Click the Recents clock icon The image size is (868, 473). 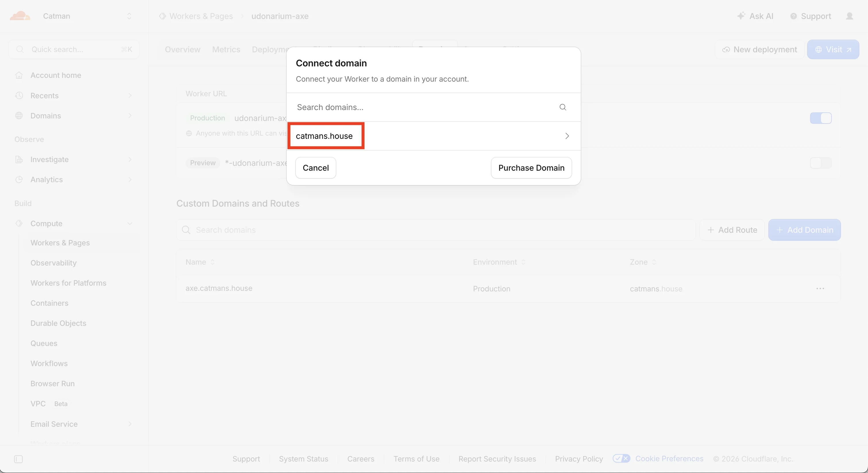[19, 95]
